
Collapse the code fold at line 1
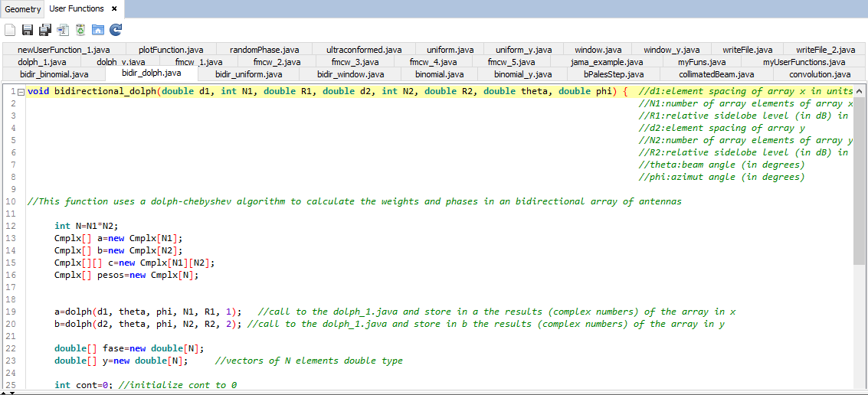(21, 92)
